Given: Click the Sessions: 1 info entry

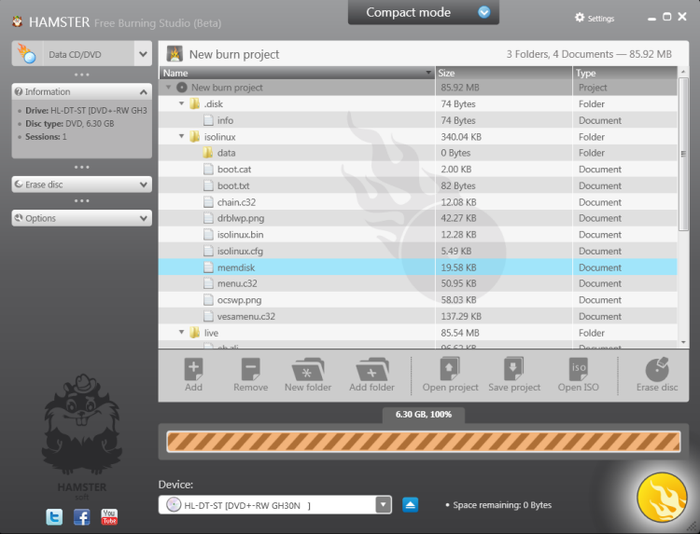Looking at the screenshot, I should point(46,137).
